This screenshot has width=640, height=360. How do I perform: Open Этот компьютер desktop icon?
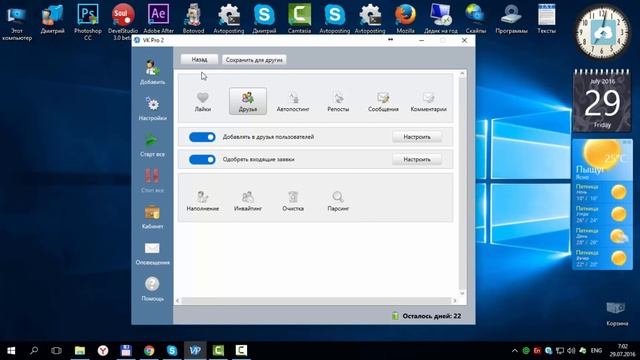point(17,22)
